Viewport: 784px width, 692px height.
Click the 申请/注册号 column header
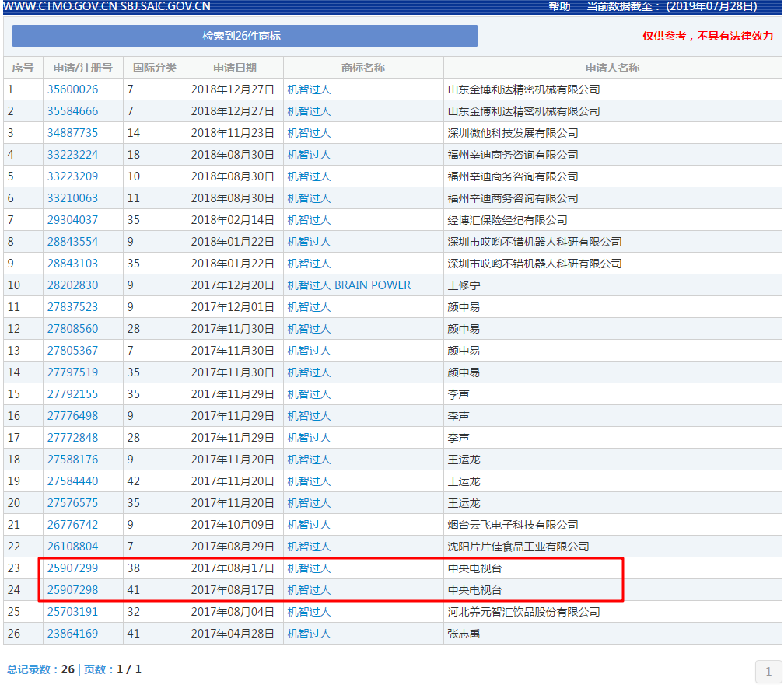click(x=83, y=68)
